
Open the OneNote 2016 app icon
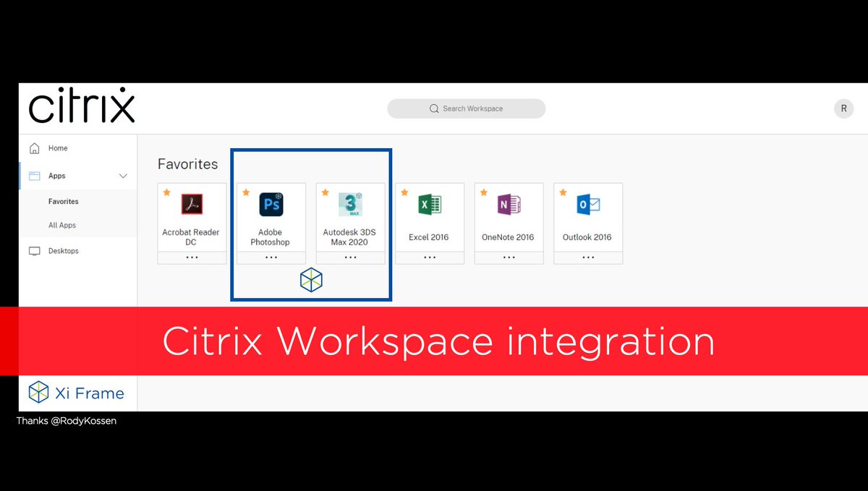click(509, 205)
